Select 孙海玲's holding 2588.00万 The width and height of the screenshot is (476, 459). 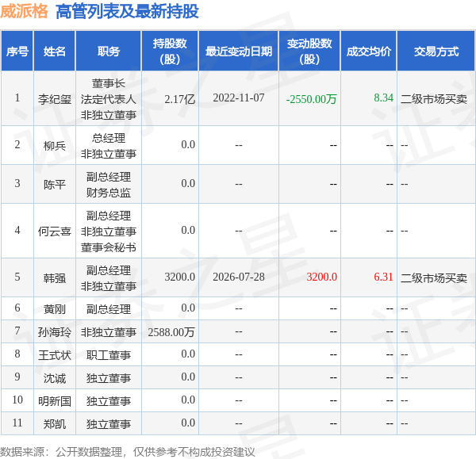171,332
